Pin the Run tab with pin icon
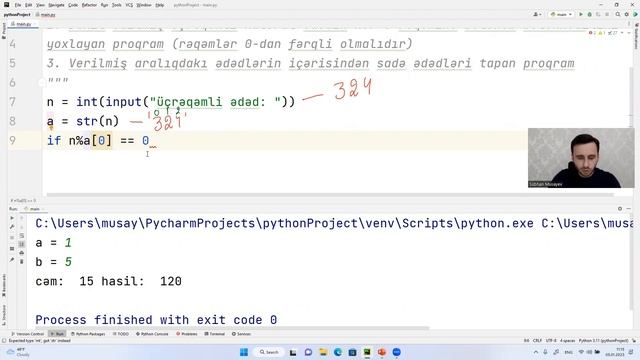The height and width of the screenshot is (360, 640). click(x=12, y=260)
